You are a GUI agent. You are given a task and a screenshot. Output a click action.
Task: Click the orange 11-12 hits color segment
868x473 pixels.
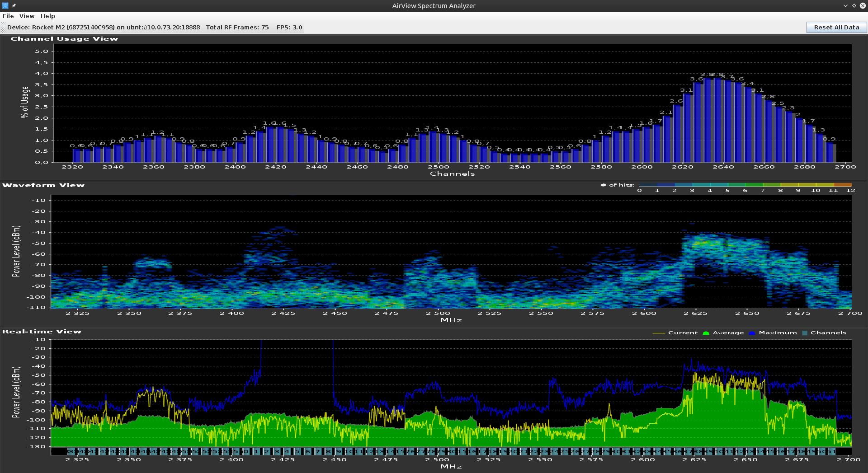pyautogui.click(x=842, y=185)
